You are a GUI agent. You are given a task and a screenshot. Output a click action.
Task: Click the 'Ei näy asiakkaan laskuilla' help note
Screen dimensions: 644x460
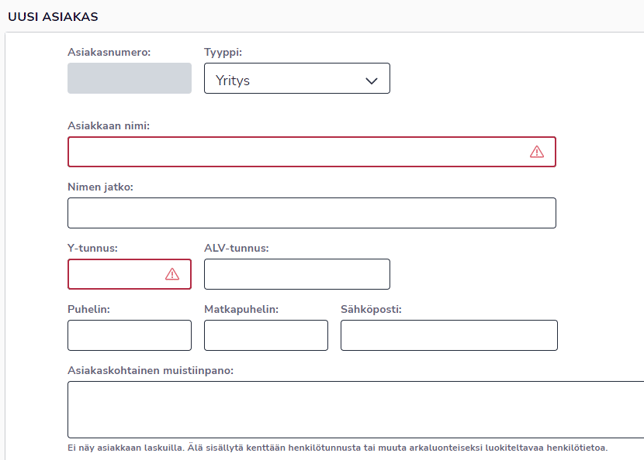(x=337, y=447)
